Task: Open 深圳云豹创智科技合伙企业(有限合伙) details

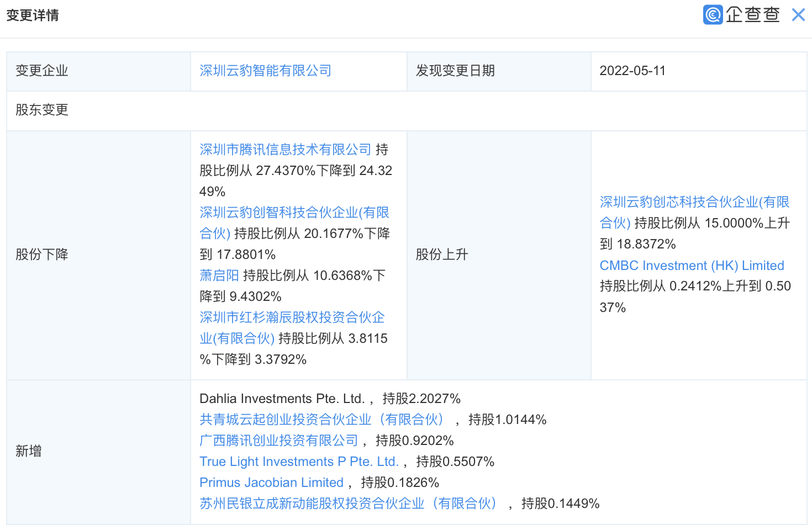Action: 294,212
